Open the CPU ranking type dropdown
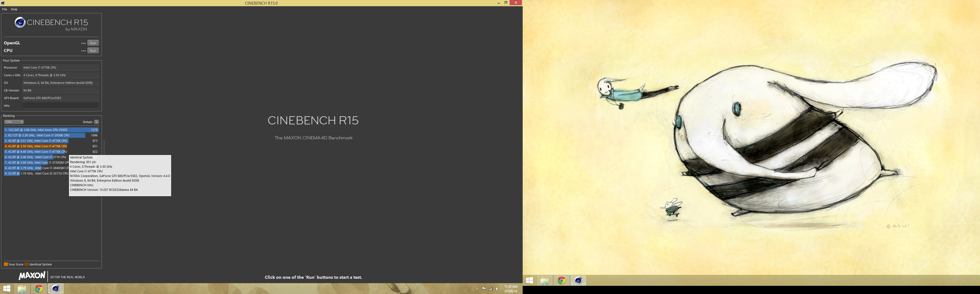Screen dimensions: 980x294 [14, 122]
